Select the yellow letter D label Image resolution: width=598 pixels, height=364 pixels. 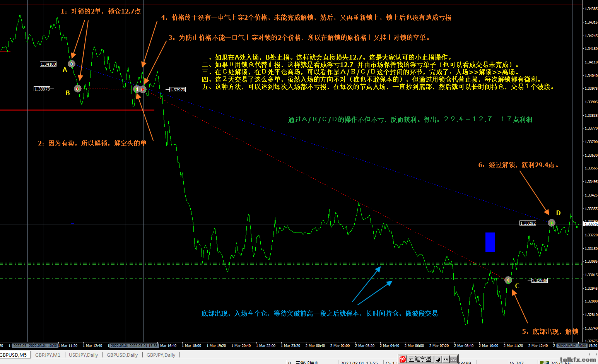coord(558,213)
